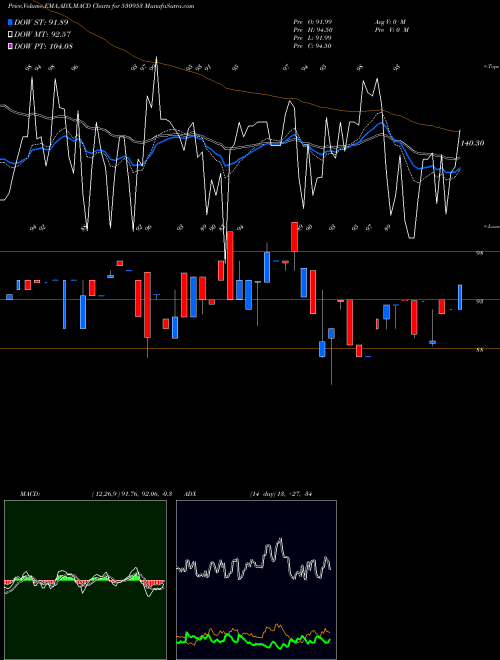Image resolution: width=500 pixels, height=660 pixels.
Task: Click the ADX (14 day) parameter values
Action: [x=281, y=494]
